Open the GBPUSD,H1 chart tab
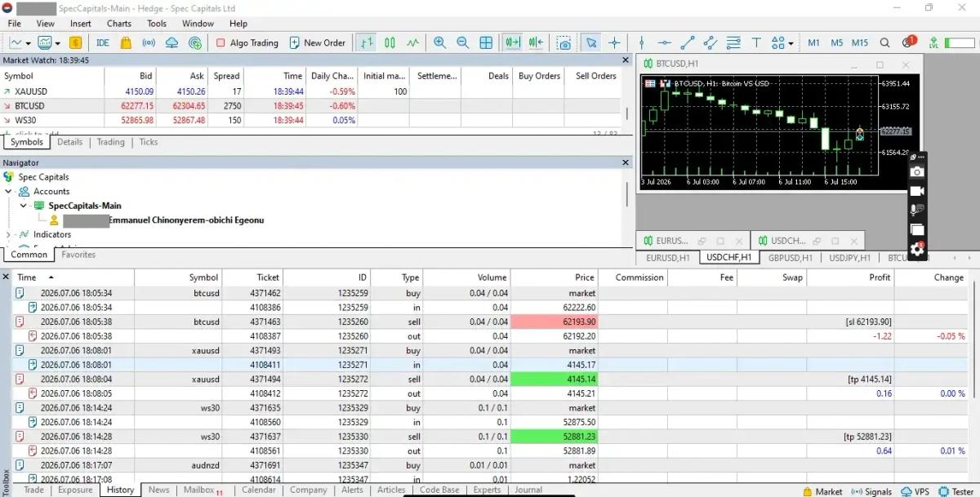This screenshot has width=980, height=497. [x=790, y=258]
